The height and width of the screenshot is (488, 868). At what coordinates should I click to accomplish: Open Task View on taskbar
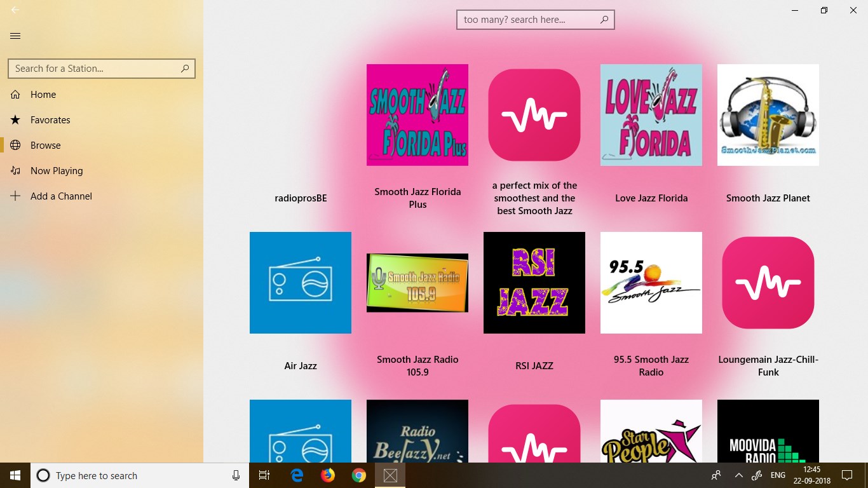point(264,475)
